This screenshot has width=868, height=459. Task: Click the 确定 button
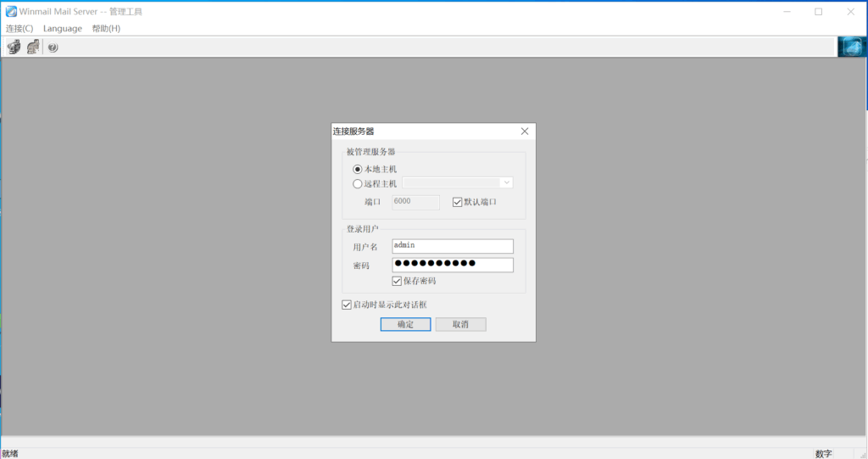(405, 324)
